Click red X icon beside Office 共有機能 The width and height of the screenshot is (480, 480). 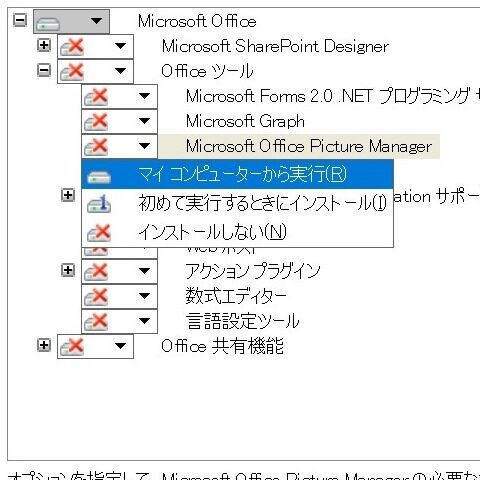click(x=72, y=347)
